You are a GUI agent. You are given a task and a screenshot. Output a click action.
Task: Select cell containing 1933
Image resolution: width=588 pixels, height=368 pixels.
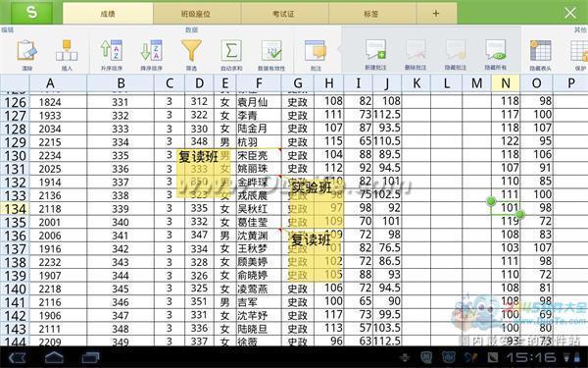(58, 116)
